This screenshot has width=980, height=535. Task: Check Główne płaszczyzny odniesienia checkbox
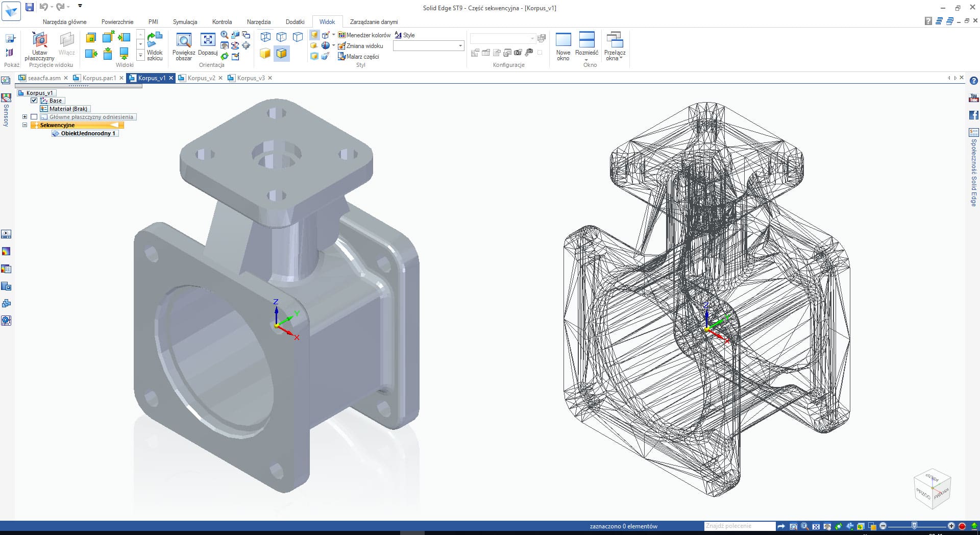[x=34, y=117]
